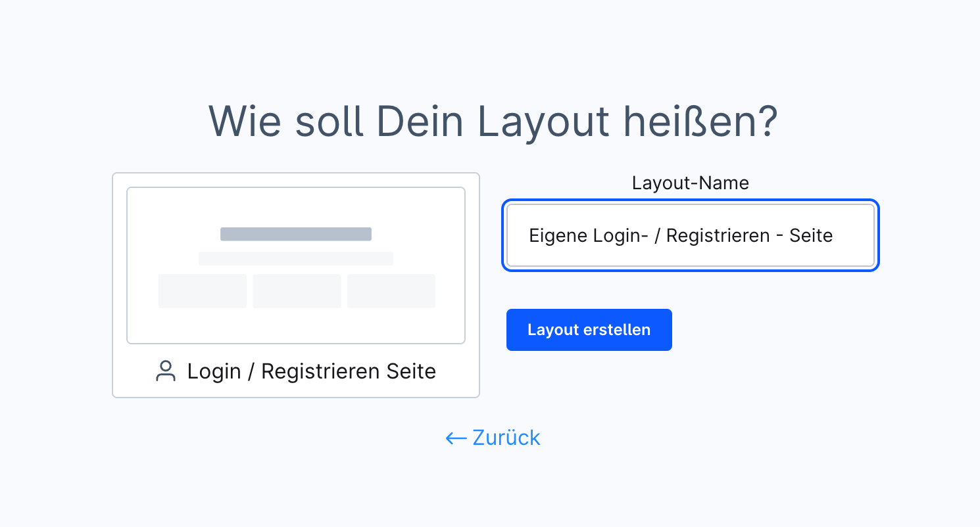Select the middle placeholder box in preview
Viewport: 980px width, 527px height.
coord(297,291)
